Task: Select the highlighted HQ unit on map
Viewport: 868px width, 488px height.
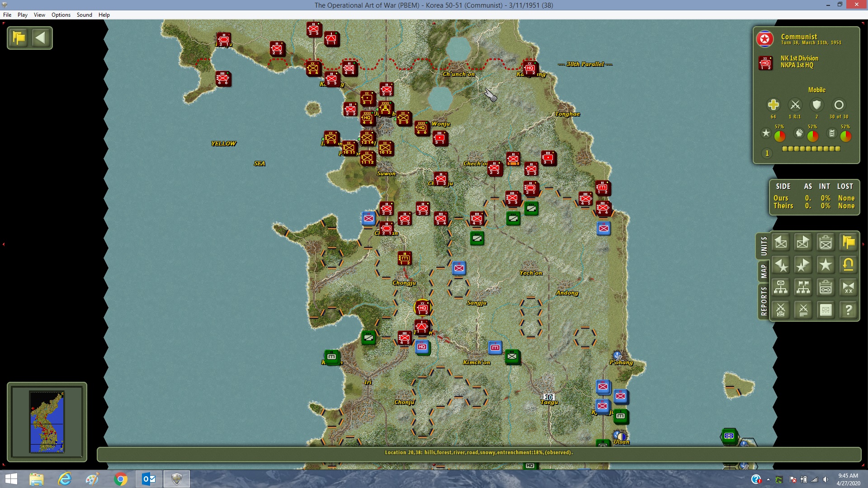Action: 423,307
